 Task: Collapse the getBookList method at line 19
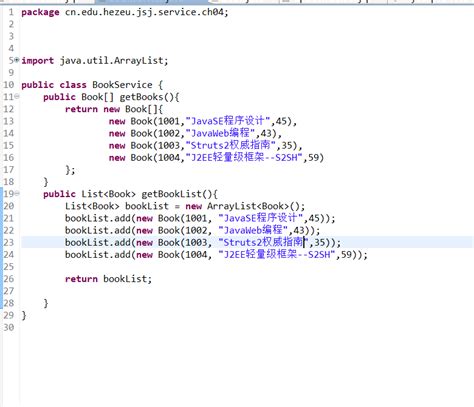(x=17, y=193)
